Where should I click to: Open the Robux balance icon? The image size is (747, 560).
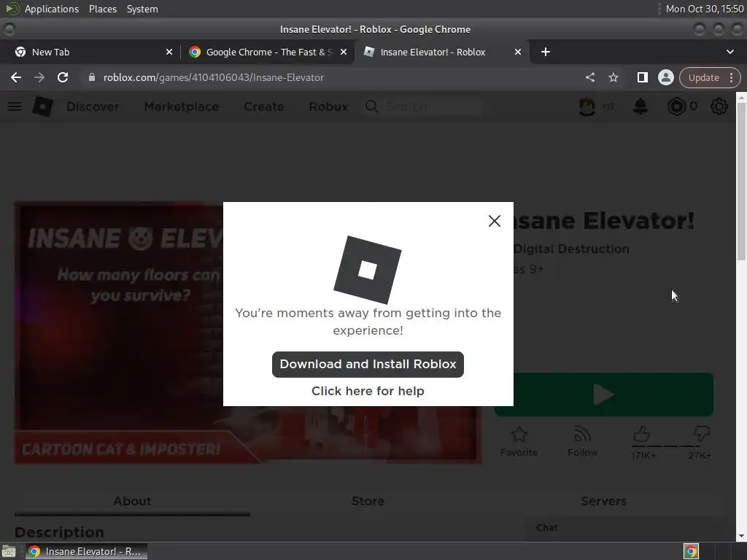[x=676, y=106]
